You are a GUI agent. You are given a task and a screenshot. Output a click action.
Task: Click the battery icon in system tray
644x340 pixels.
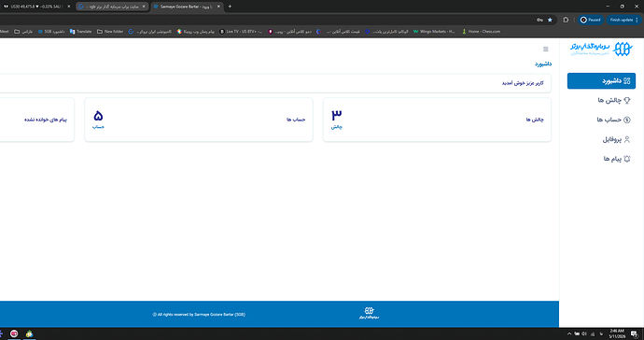coord(577,333)
